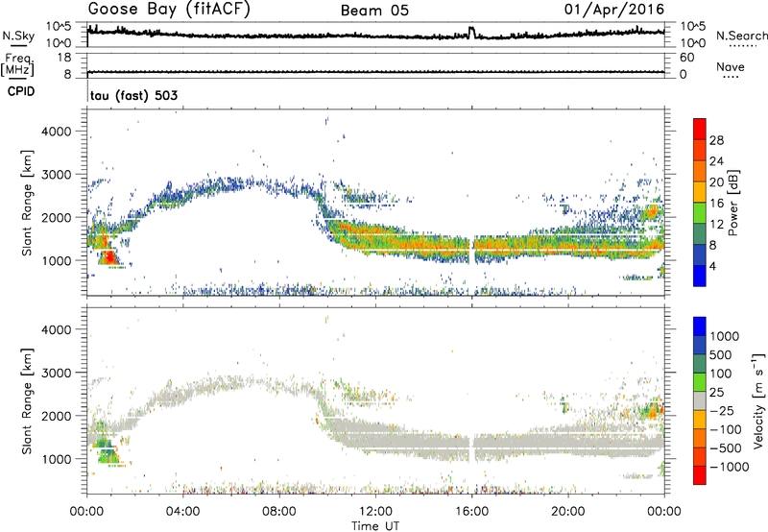Pick the bottom red segment of velocity colorbar
Image resolution: width=768 pixels, height=532 pixels.
coord(700,475)
